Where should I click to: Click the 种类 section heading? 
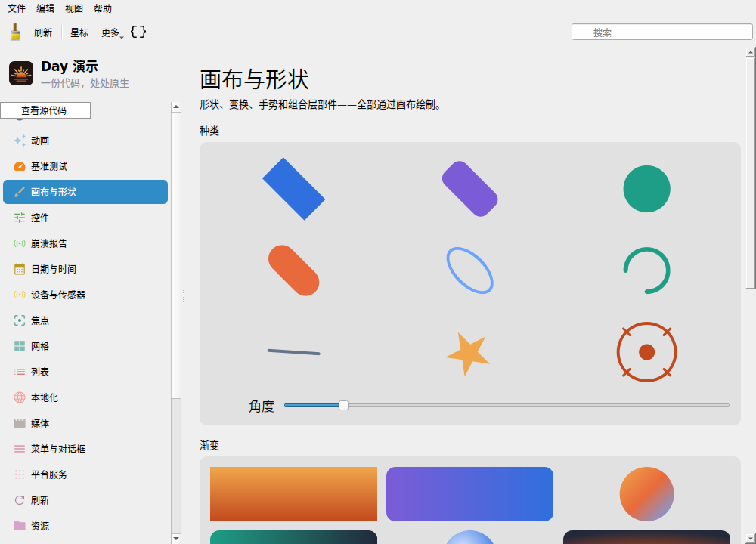[x=209, y=131]
